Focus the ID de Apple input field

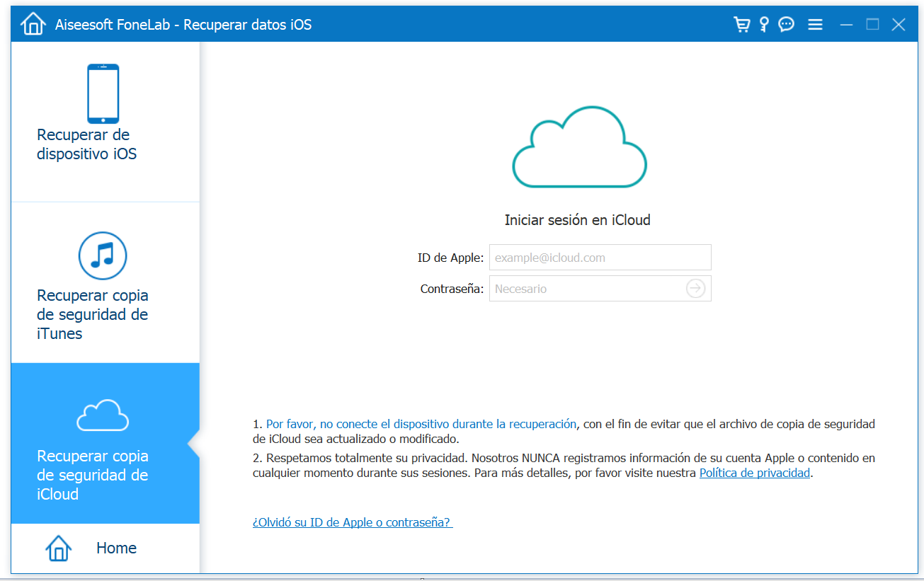[x=600, y=258]
